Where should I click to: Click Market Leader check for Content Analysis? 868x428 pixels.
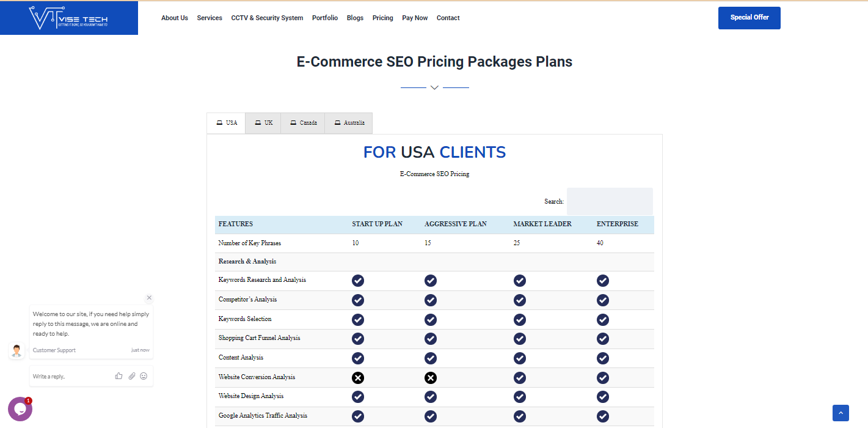(x=520, y=358)
